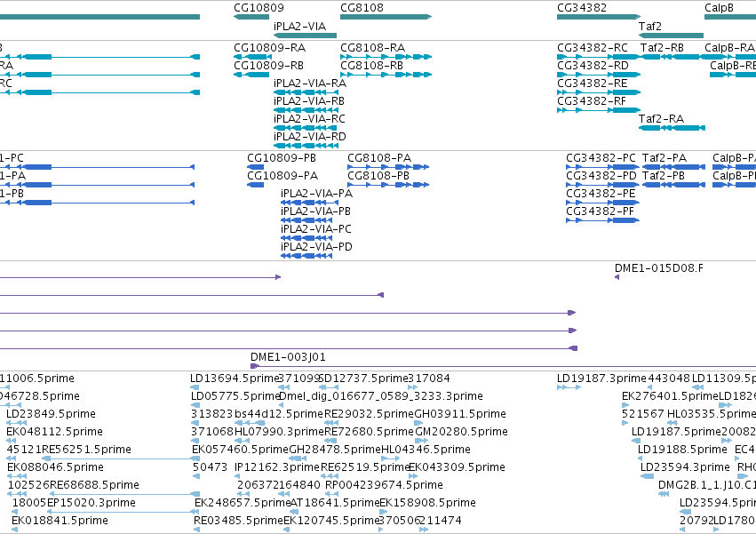Click protein Taf2-PA
This screenshot has width=756, height=534.
(x=664, y=158)
